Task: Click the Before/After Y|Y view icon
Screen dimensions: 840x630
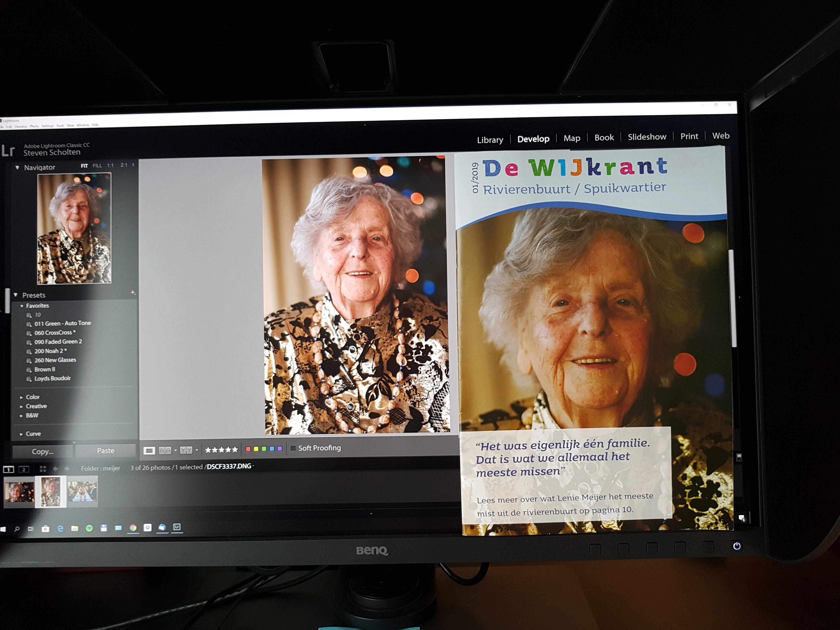Action: (186, 450)
